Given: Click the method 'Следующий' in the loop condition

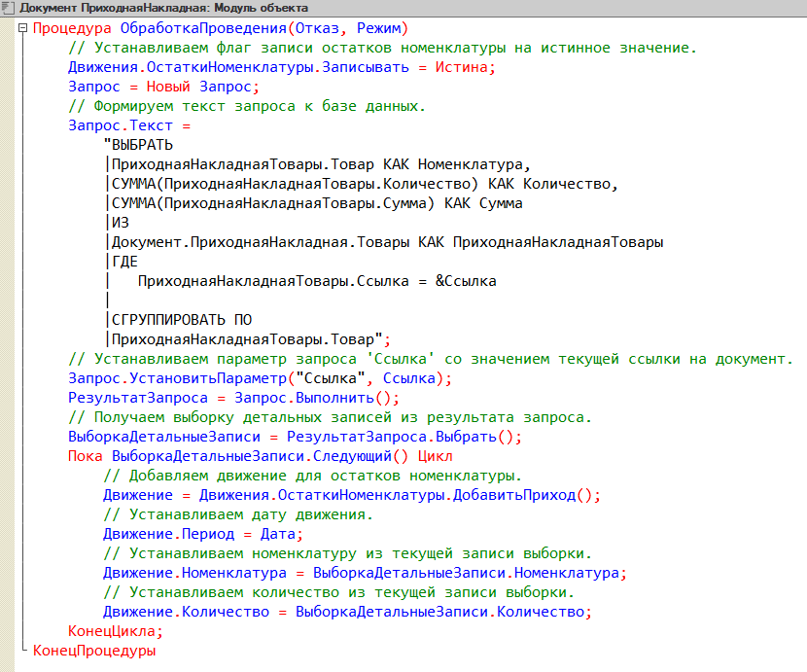Looking at the screenshot, I should pyautogui.click(x=352, y=456).
